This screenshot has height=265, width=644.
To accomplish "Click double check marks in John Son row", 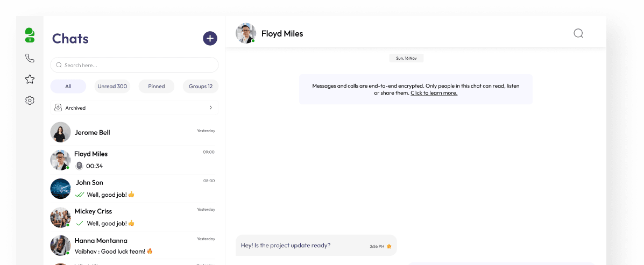I will 80,195.
